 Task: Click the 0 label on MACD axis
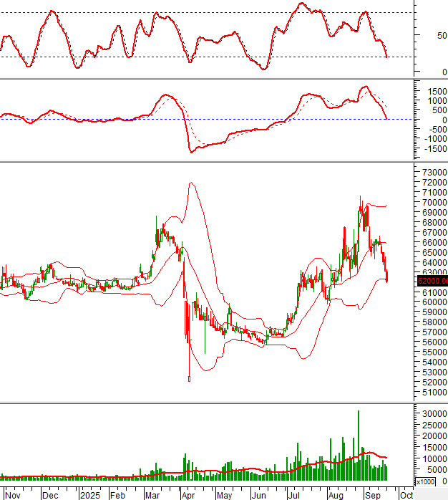tap(444, 120)
